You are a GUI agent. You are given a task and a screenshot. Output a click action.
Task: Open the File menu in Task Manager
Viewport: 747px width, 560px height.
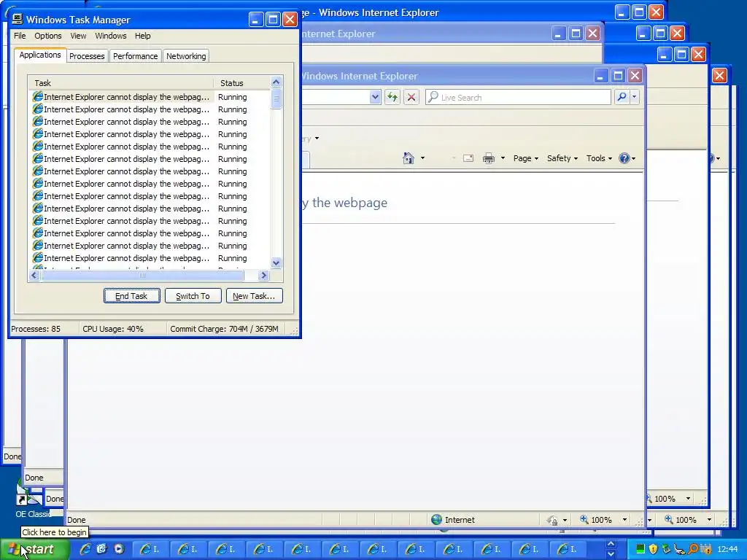pos(20,36)
